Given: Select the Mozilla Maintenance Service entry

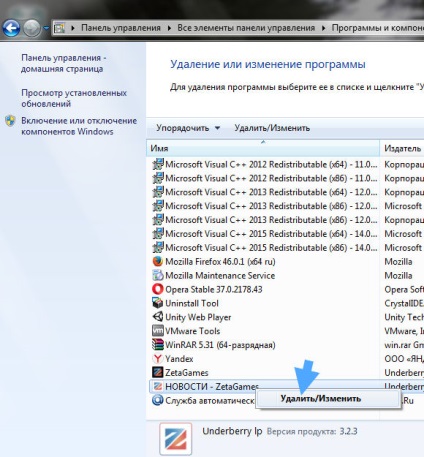Looking at the screenshot, I should pyautogui.click(x=220, y=276).
